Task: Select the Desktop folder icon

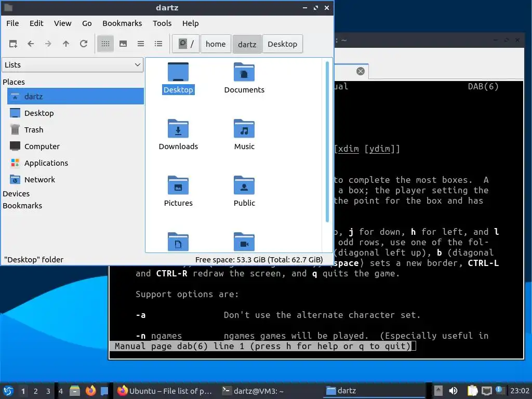Action: tap(178, 78)
